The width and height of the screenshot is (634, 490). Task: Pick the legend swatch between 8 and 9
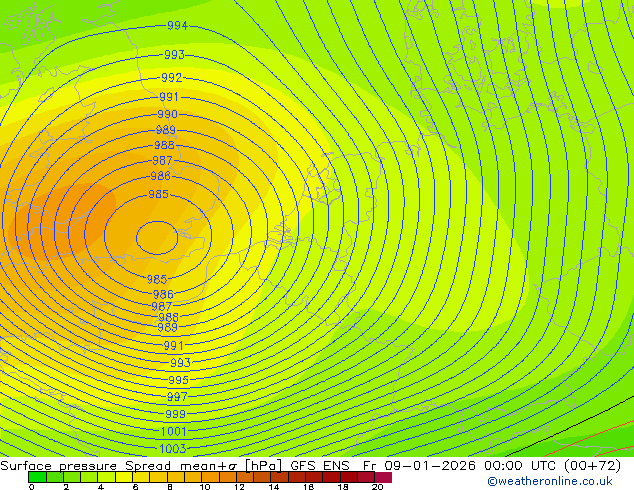(175, 477)
